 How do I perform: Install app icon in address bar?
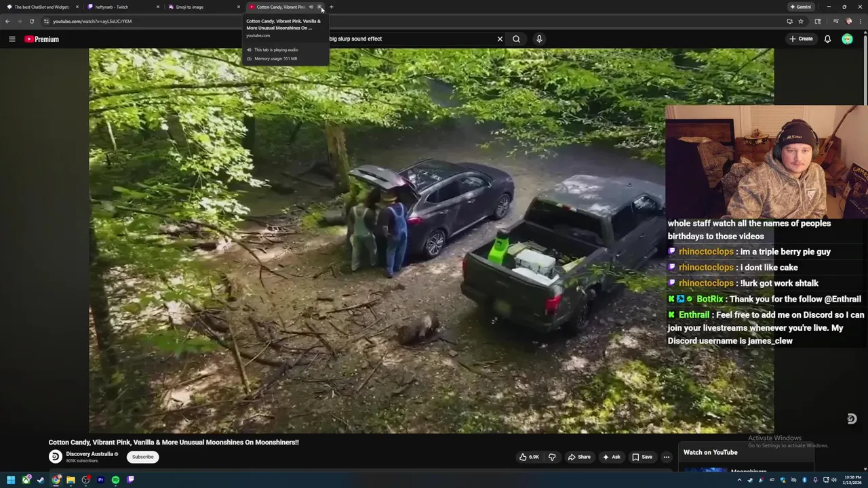(789, 21)
